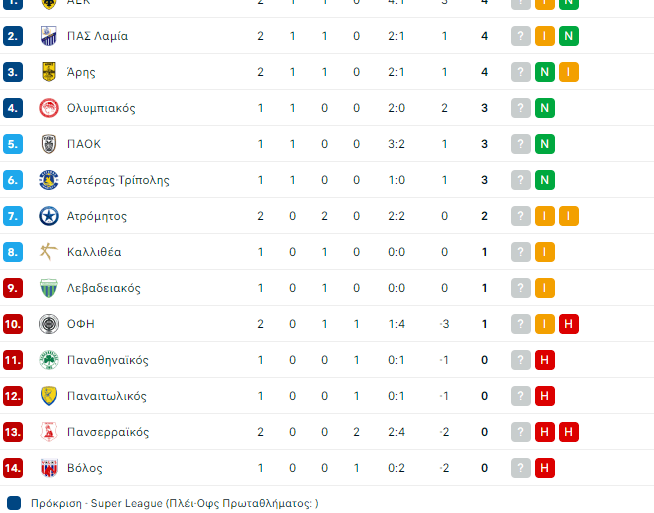Open the Λεβαδειακός team link

(103, 288)
